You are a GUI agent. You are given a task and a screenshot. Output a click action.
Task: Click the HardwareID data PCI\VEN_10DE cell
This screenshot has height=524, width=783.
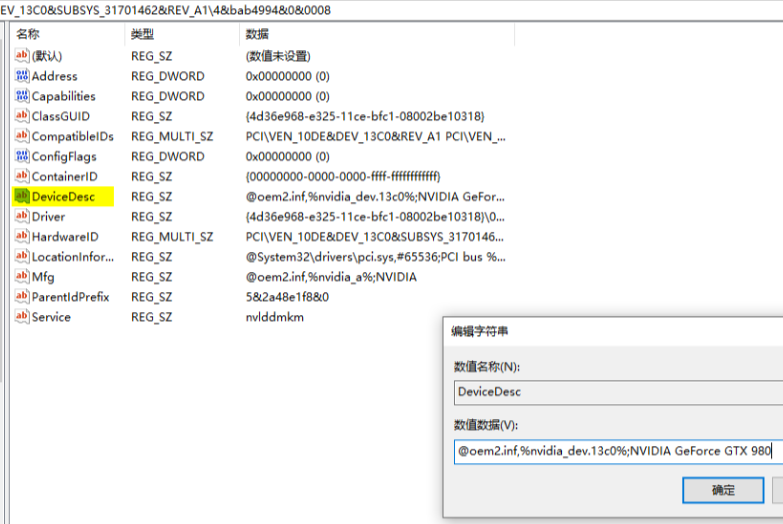(x=375, y=237)
